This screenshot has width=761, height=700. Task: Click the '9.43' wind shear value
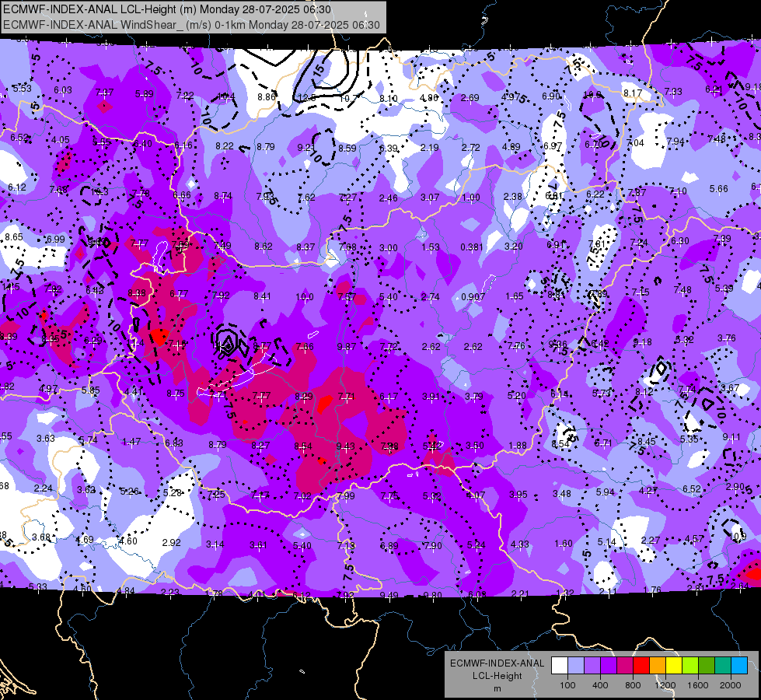click(346, 446)
